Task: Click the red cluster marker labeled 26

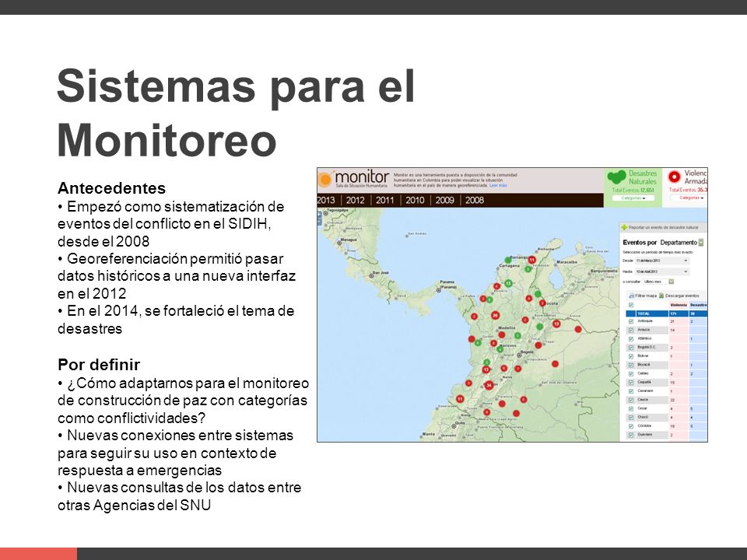Action: (x=495, y=315)
